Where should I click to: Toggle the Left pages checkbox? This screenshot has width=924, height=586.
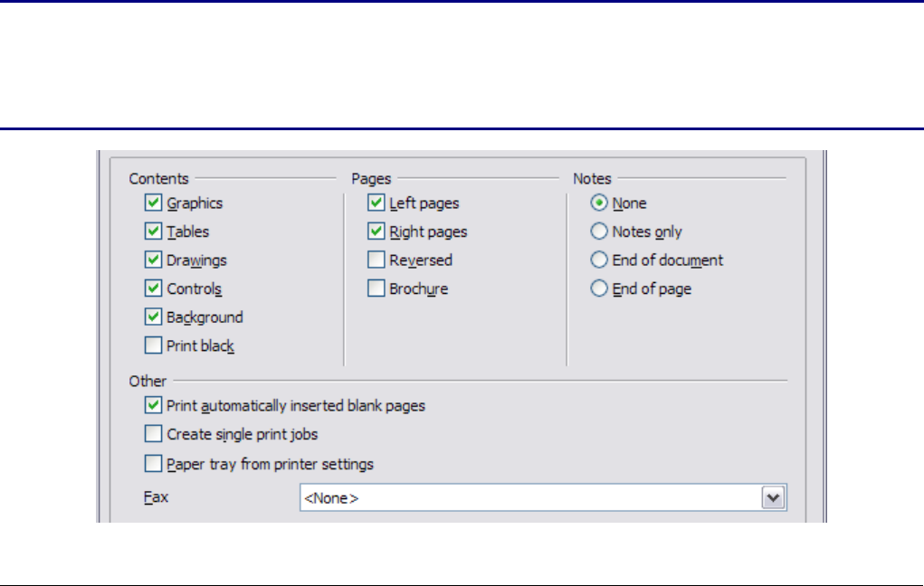click(376, 203)
